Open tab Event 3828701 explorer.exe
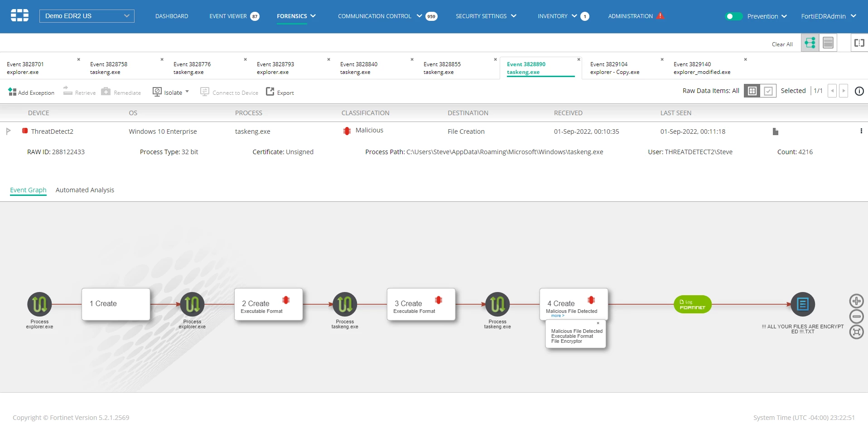The image size is (868, 424). click(25, 68)
